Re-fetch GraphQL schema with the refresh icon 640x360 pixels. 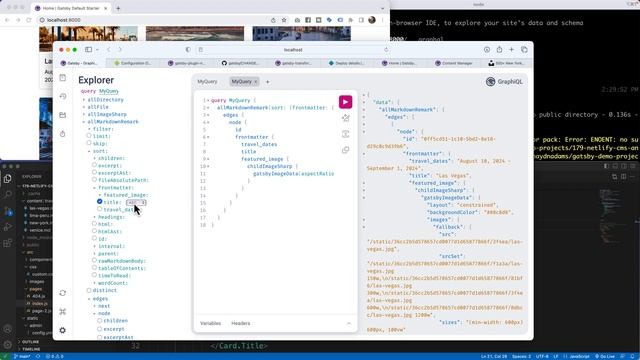pyautogui.click(x=62, y=293)
